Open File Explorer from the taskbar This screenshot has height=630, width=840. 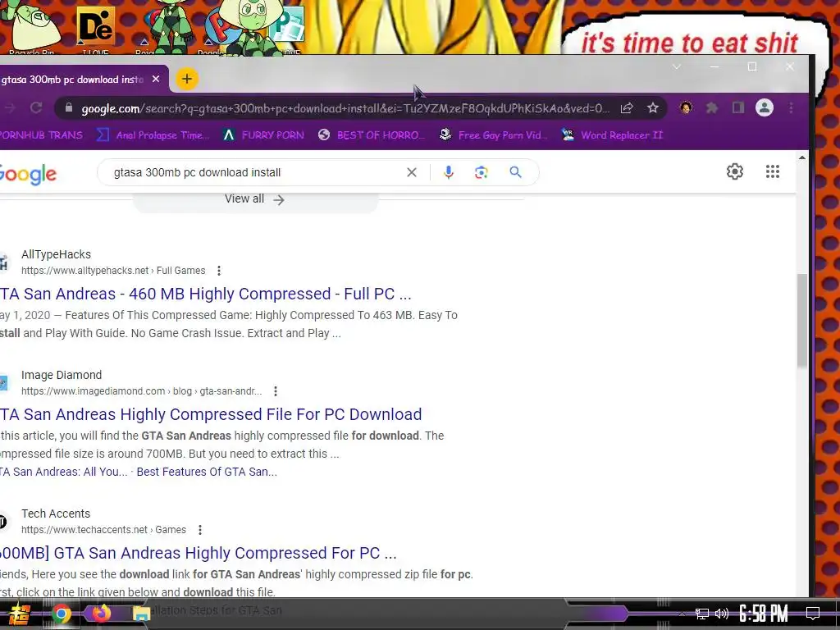point(141,614)
